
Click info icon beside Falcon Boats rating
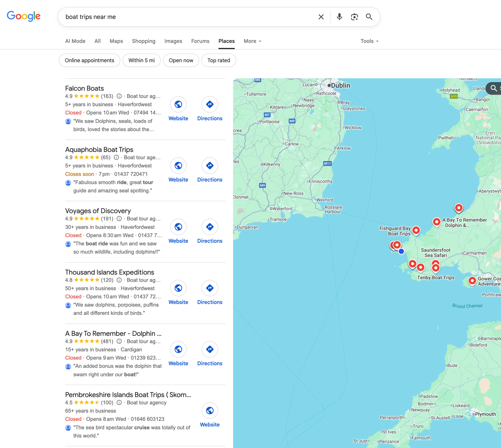[119, 96]
